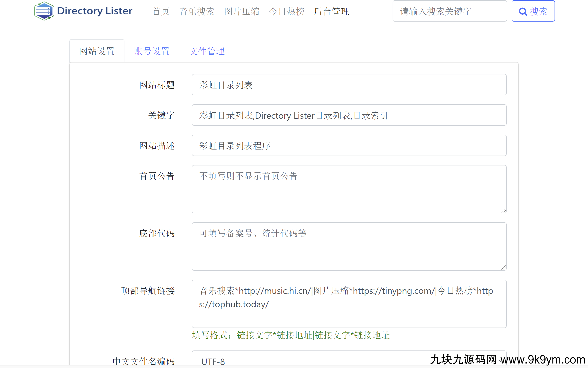The image size is (588, 368).
Task: Open the 后台管理 navigation menu item
Action: (x=331, y=11)
